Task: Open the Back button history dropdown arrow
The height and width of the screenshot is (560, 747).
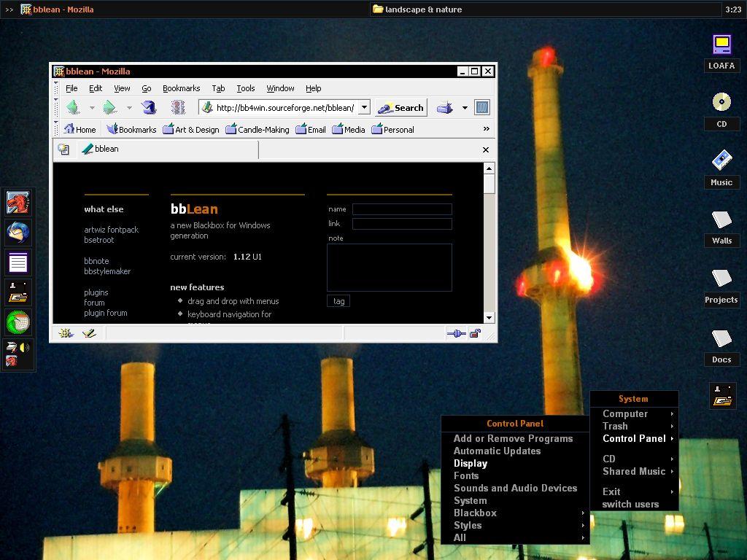Action: (92, 108)
